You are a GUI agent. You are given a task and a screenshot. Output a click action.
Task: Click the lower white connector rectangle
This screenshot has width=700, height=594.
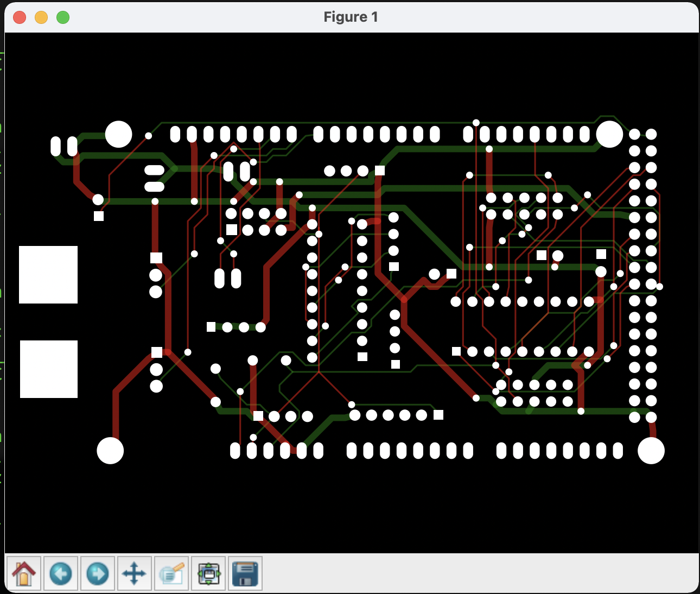pyautogui.click(x=48, y=369)
